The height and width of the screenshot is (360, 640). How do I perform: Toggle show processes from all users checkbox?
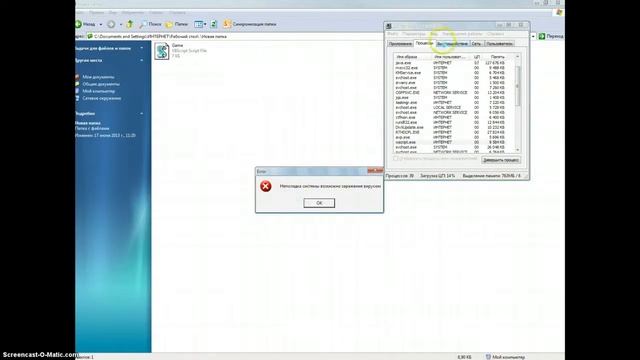(x=395, y=158)
